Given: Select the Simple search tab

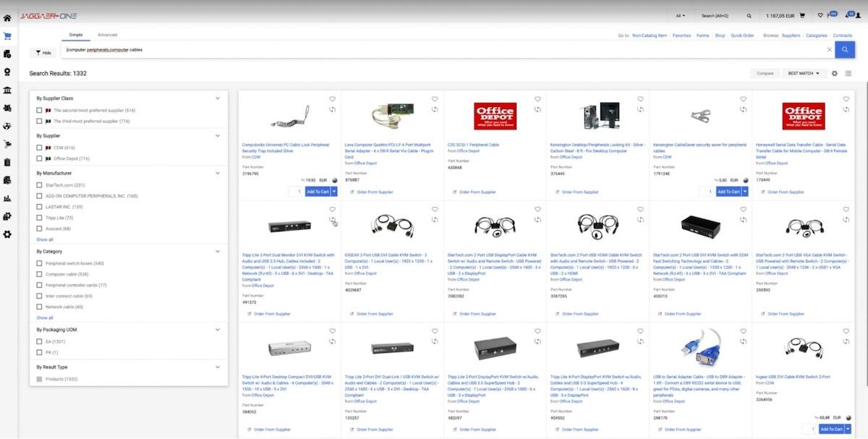Looking at the screenshot, I should click(75, 35).
